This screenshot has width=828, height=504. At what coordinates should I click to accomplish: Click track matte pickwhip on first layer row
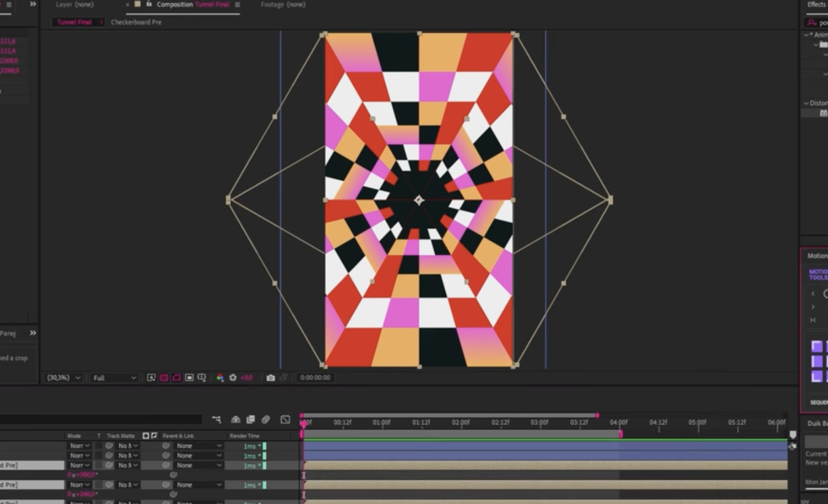(109, 446)
